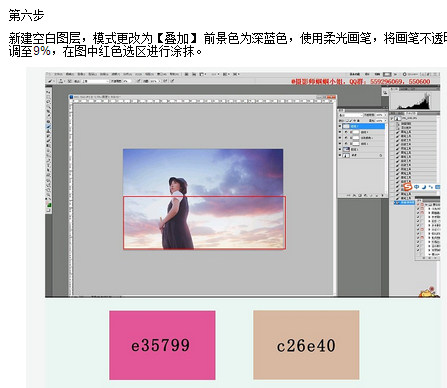This screenshot has height=388, width=447.
Task: Click the sky photo on the canvas
Action: pos(203,199)
